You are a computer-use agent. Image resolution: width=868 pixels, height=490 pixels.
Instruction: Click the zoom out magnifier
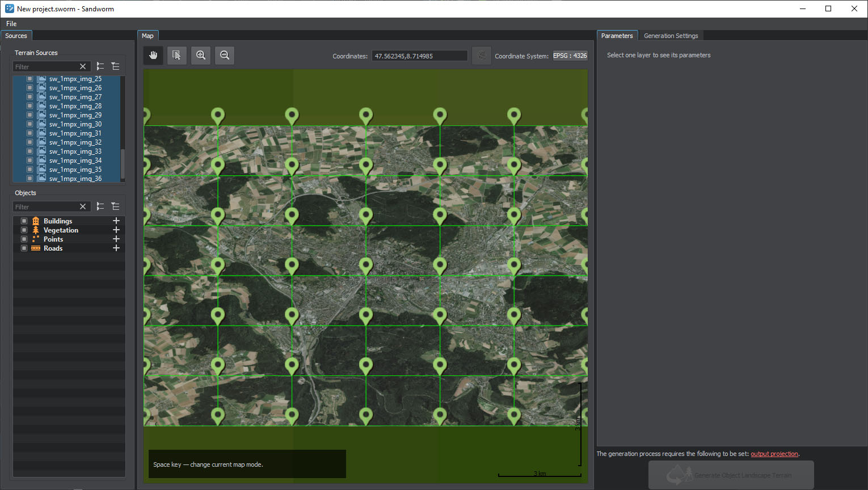click(x=225, y=55)
